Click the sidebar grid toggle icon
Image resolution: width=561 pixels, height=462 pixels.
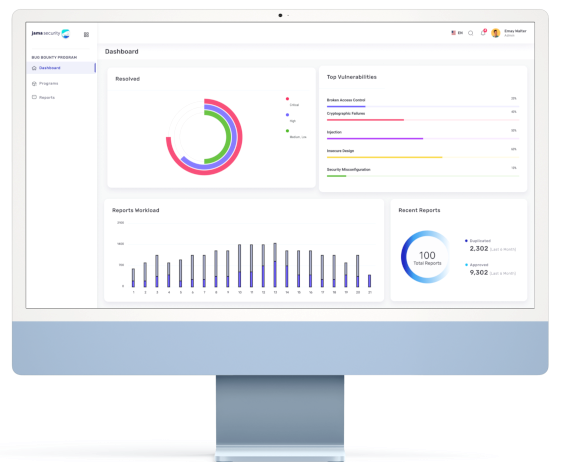click(x=86, y=34)
